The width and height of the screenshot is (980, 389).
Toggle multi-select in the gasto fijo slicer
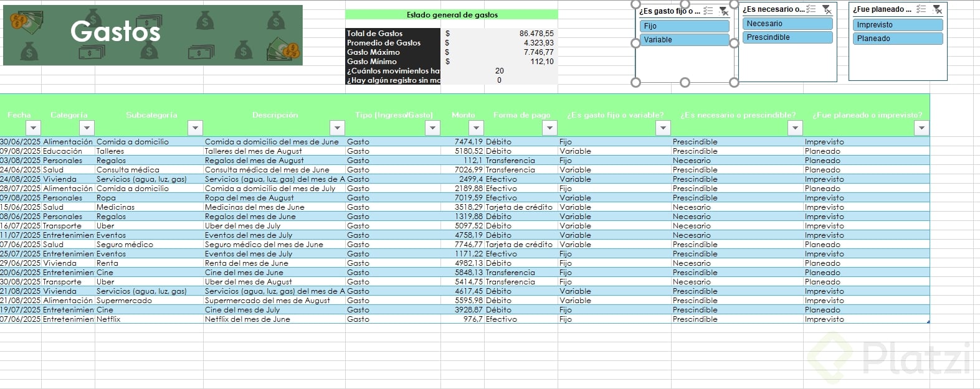708,11
